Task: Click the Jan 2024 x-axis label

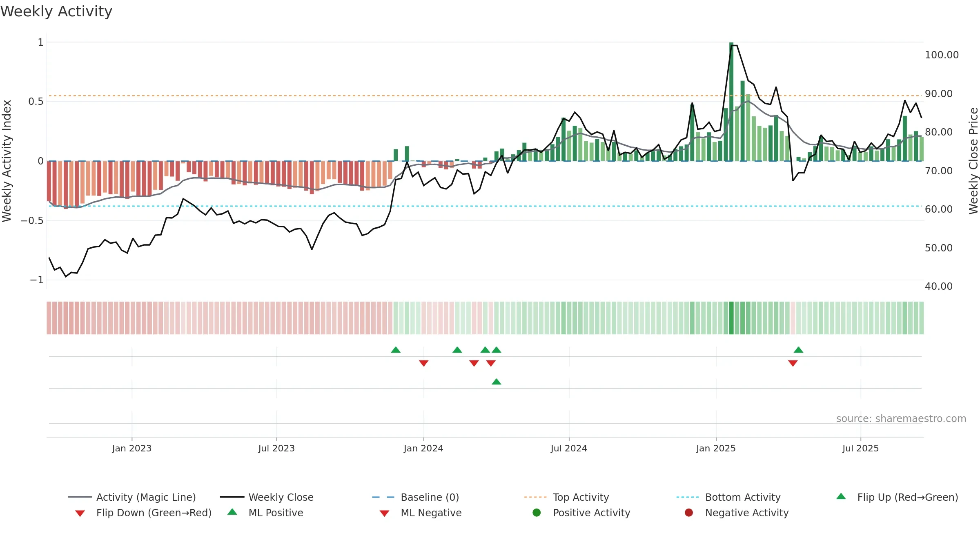Action: click(x=423, y=448)
